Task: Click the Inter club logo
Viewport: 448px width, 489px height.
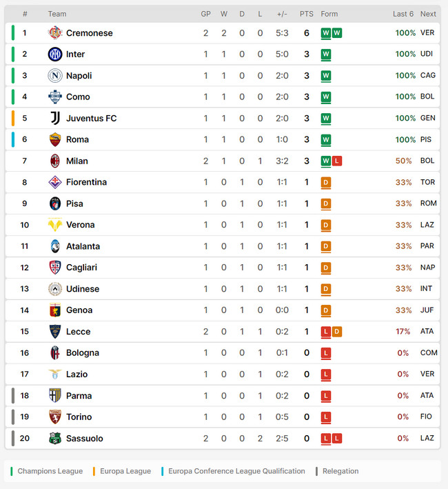Action: coord(55,54)
